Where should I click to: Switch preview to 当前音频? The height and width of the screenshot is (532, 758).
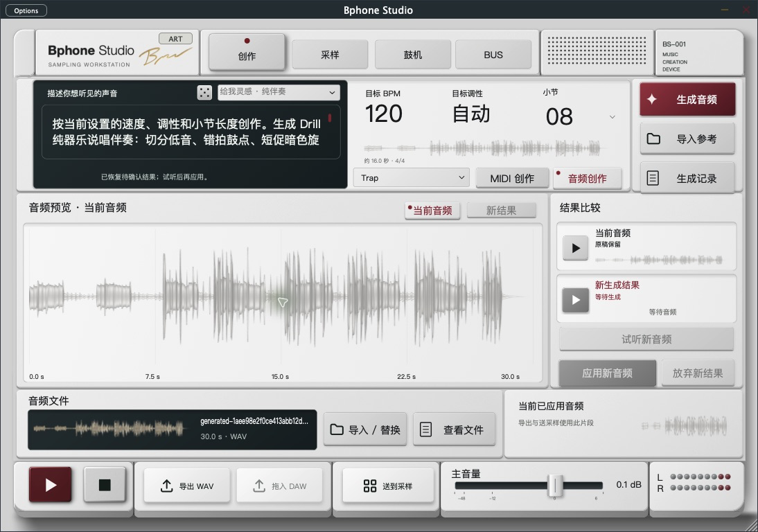pyautogui.click(x=432, y=210)
